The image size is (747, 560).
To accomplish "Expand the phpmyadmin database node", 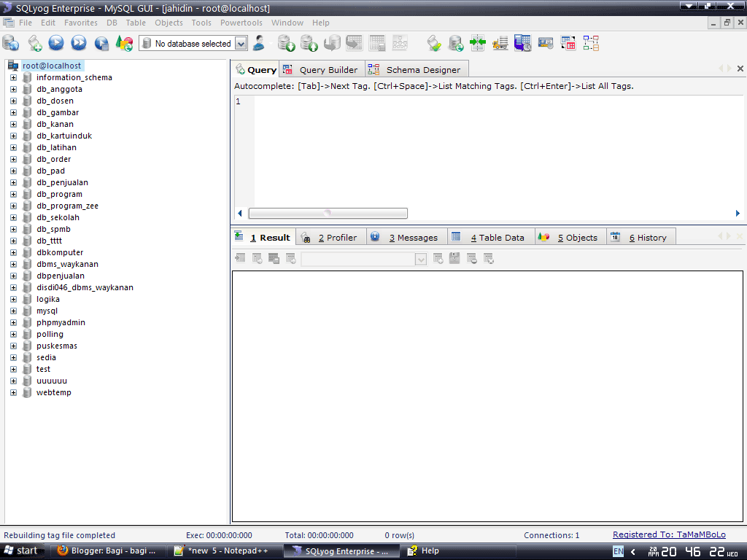I will [13, 322].
